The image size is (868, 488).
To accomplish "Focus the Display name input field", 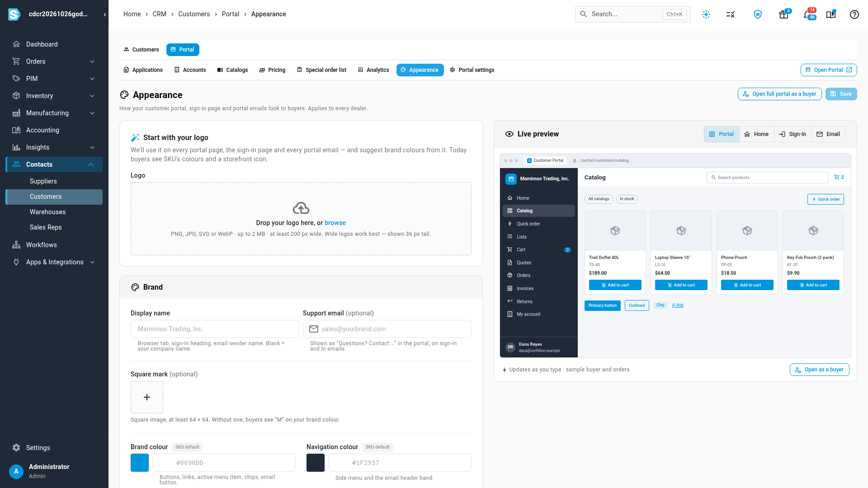I will point(215,329).
